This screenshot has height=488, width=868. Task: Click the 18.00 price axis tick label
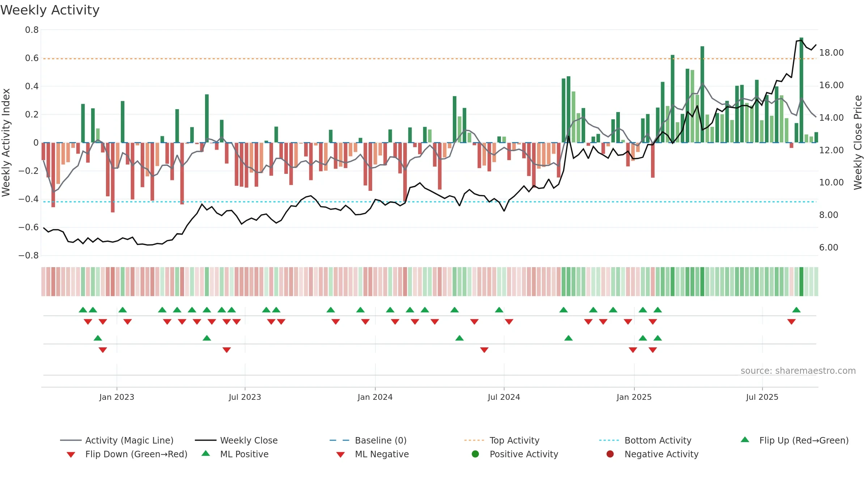pyautogui.click(x=831, y=53)
